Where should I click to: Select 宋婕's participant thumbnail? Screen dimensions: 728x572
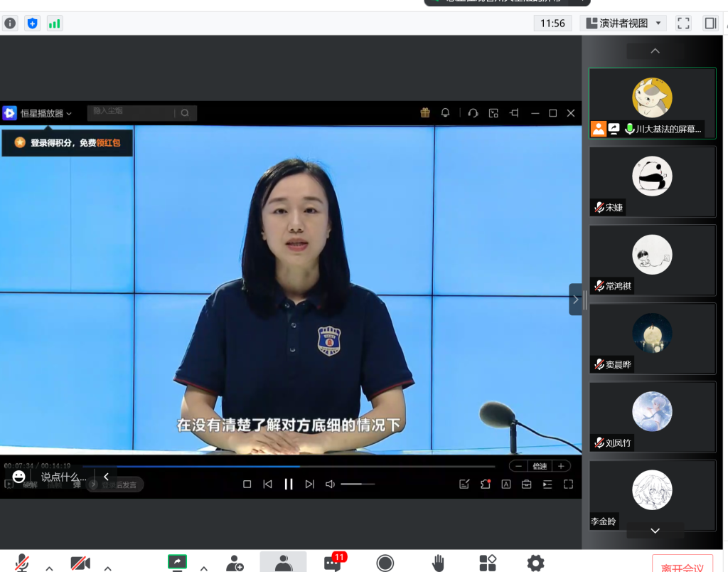[652, 181]
